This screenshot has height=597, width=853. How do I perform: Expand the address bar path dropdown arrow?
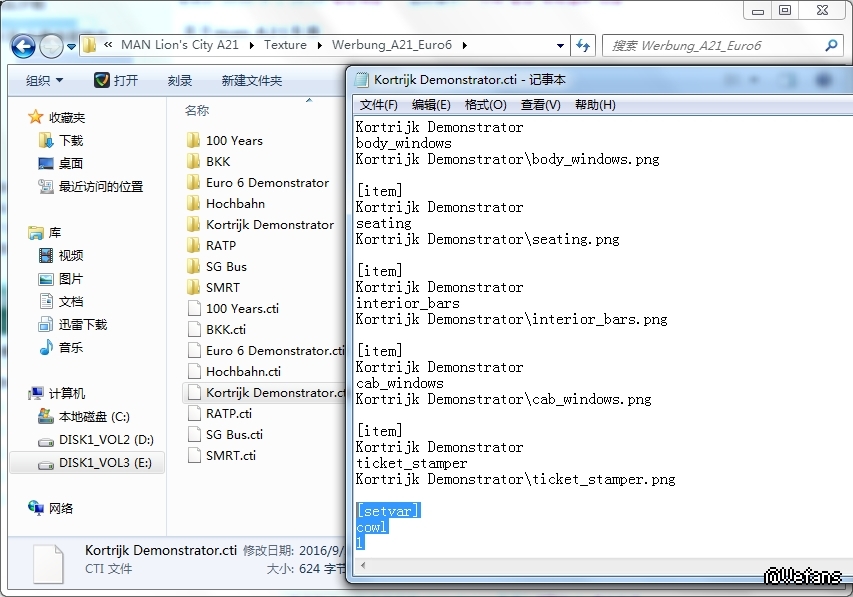560,46
